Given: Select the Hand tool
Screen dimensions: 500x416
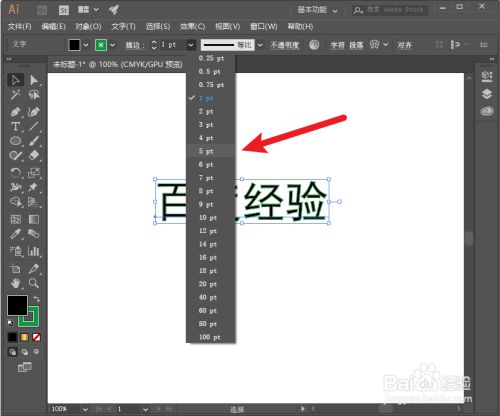Looking at the screenshot, I should click(x=15, y=283).
